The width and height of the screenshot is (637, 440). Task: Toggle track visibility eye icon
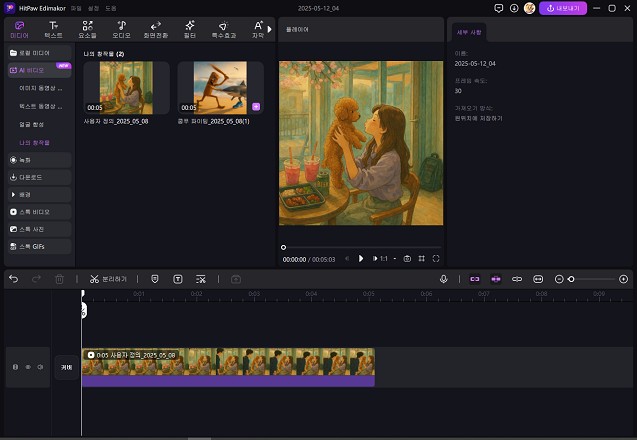28,367
